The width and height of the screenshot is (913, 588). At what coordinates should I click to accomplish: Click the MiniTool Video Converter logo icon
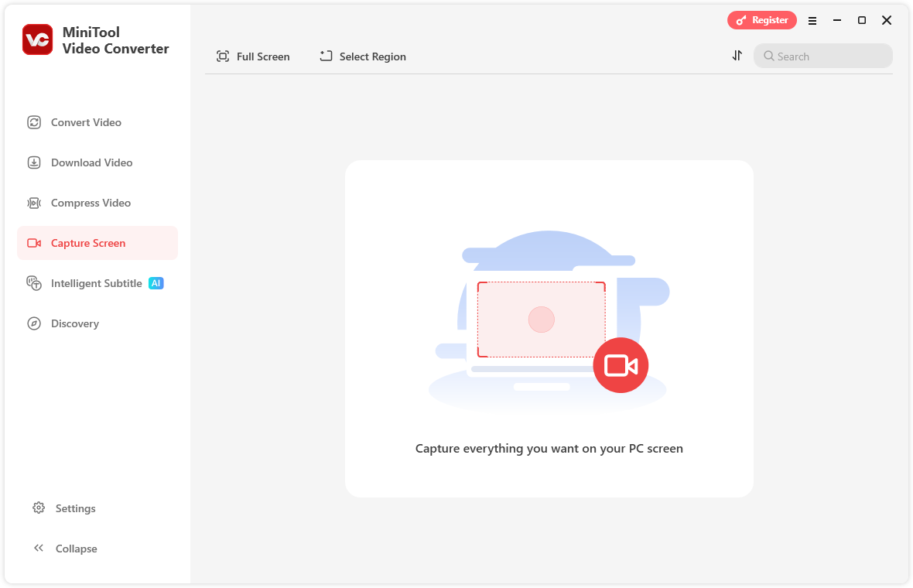[x=38, y=39]
